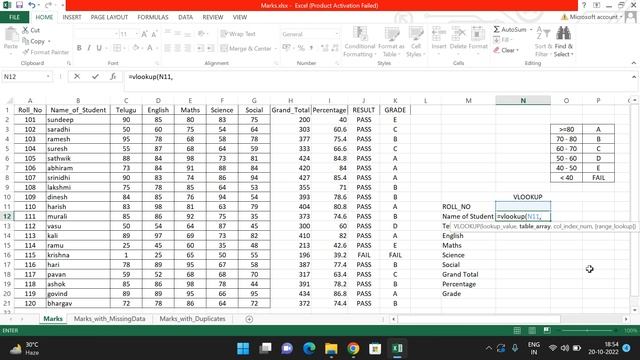Click the Format Painter command
Screen dimensions: 640x360
45,52
